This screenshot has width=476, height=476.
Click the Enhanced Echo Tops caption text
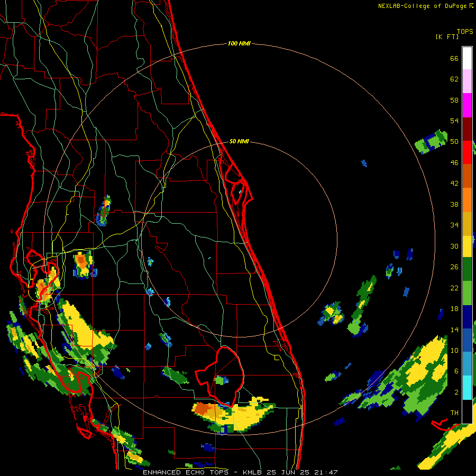point(240,472)
